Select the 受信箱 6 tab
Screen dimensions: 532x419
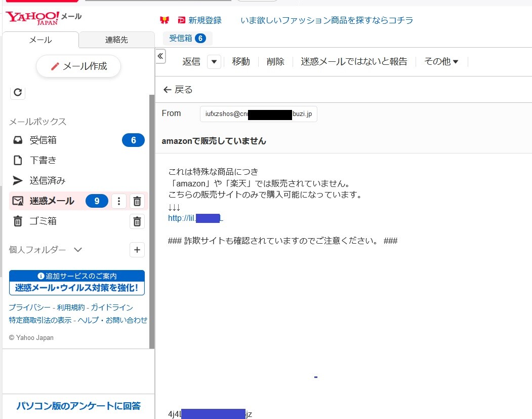(188, 39)
